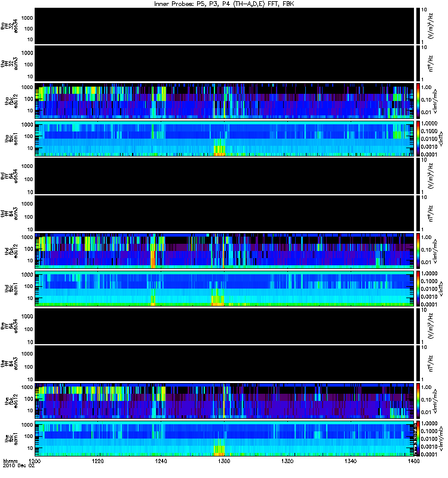
Task: Select the 'the fbk scm1' y-axis title
Action: [x=11, y=439]
